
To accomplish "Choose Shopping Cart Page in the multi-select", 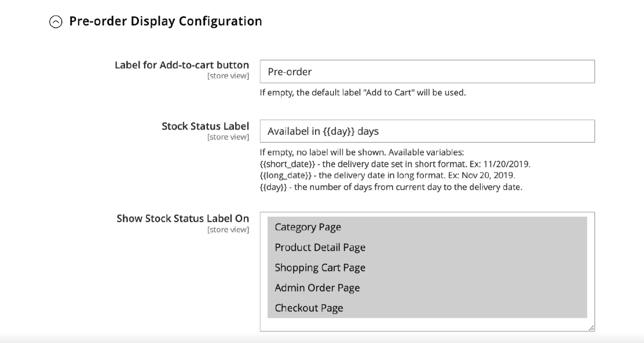I will tap(320, 268).
